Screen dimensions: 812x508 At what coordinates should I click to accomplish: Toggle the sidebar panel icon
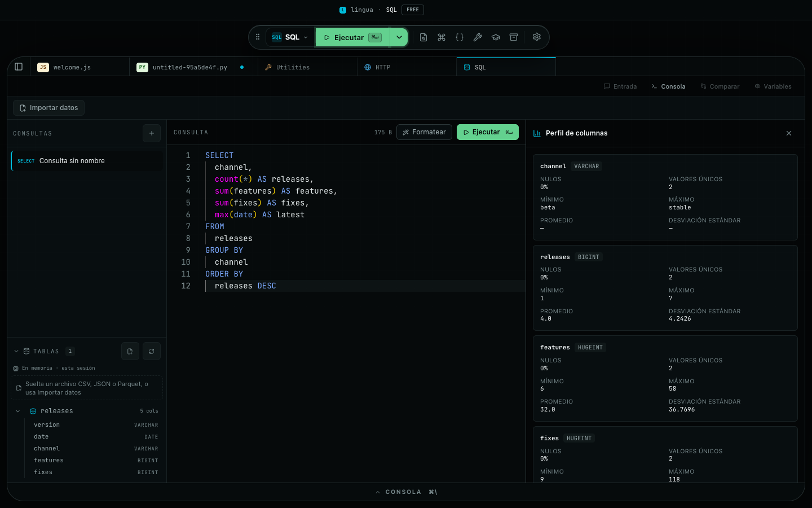click(x=19, y=67)
